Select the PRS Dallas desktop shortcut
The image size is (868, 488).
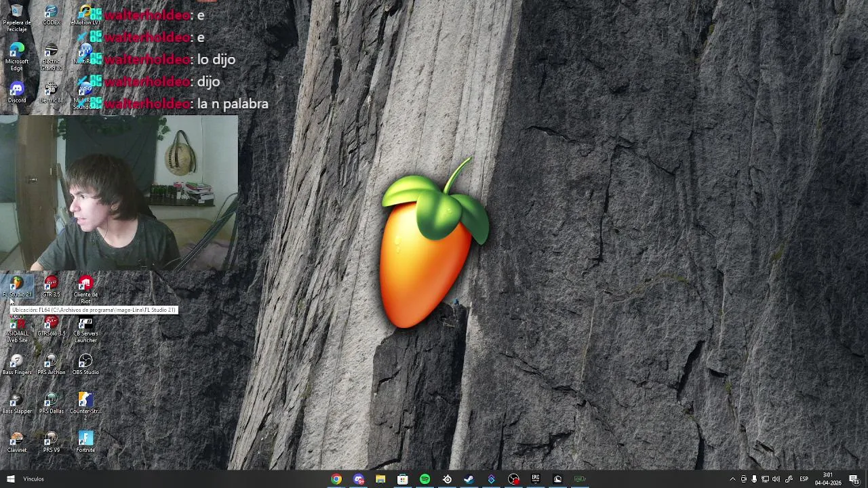click(x=52, y=403)
